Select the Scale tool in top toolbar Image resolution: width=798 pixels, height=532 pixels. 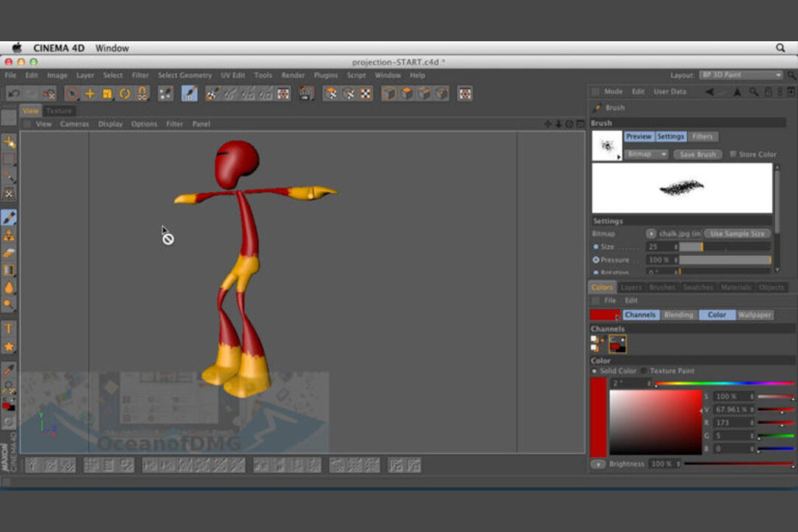tap(107, 94)
